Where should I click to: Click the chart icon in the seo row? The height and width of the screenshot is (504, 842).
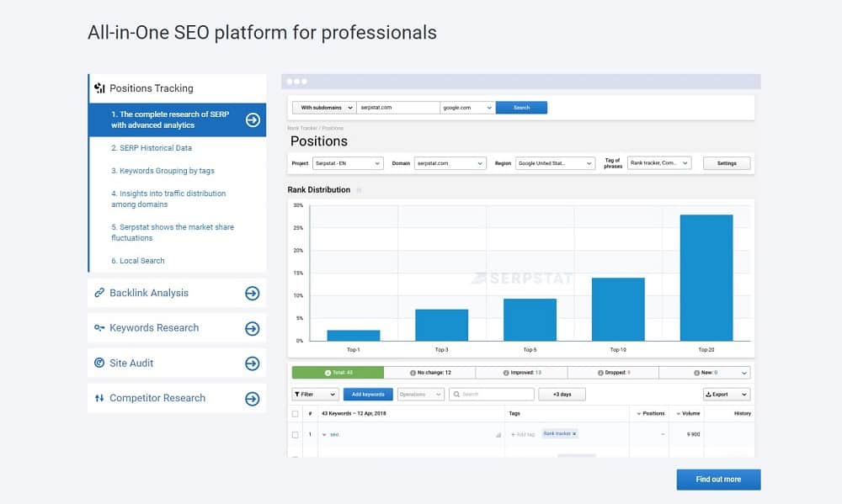point(498,435)
